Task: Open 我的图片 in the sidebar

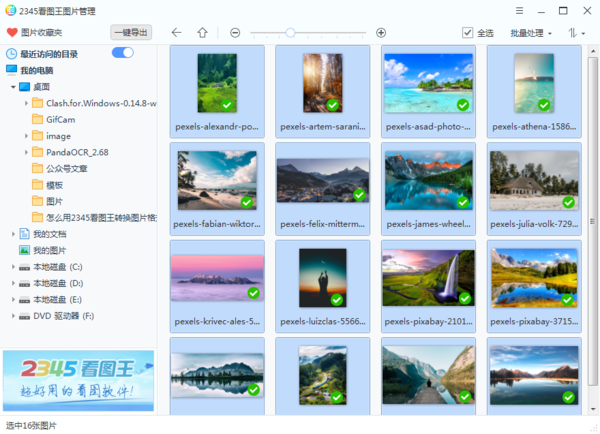Action: click(49, 250)
